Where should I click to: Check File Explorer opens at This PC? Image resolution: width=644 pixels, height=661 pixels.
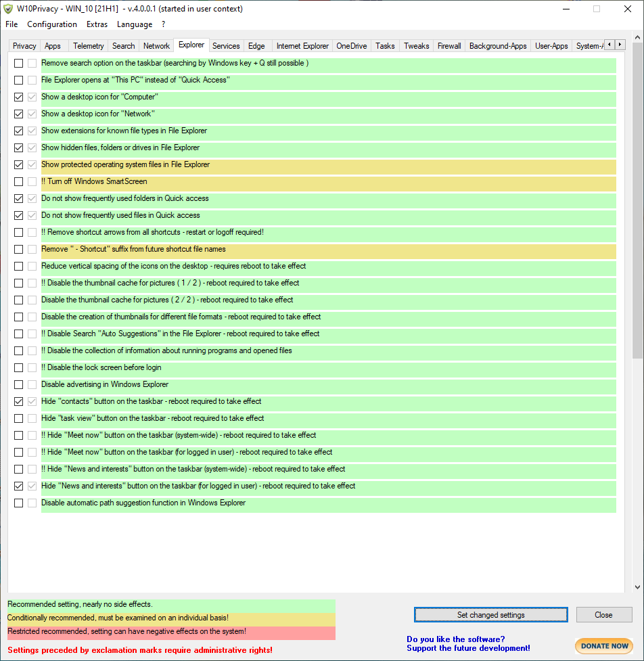coord(18,80)
